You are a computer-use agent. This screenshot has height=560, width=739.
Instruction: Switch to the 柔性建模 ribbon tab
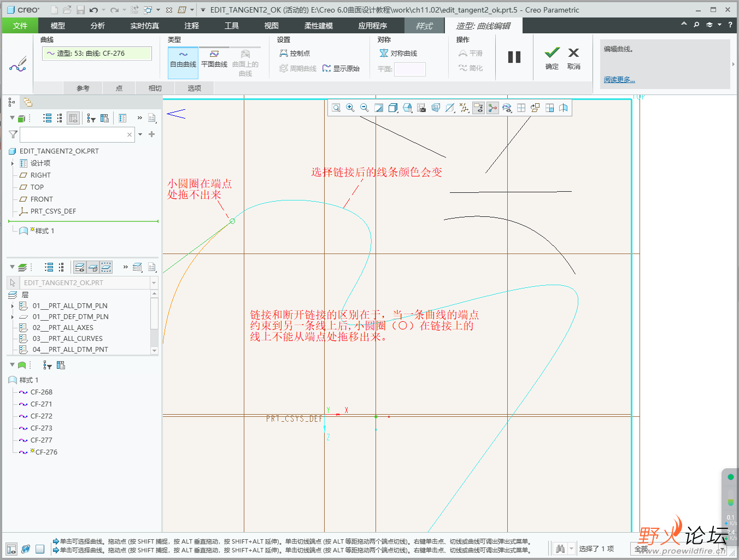(x=319, y=26)
